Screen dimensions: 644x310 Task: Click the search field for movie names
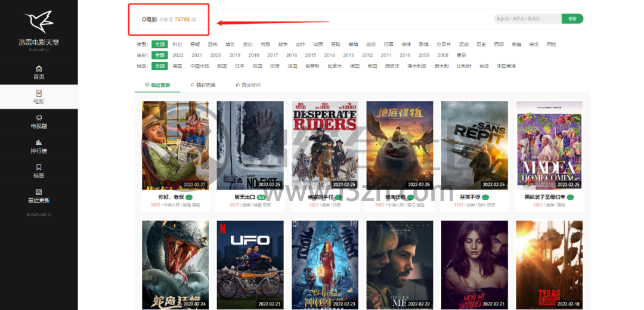tap(527, 18)
